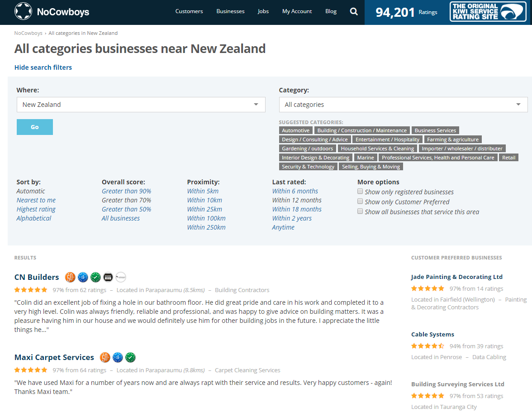Image resolution: width=532 pixels, height=413 pixels.
Task: Select Farming & agriculture tag
Action: [x=452, y=139]
